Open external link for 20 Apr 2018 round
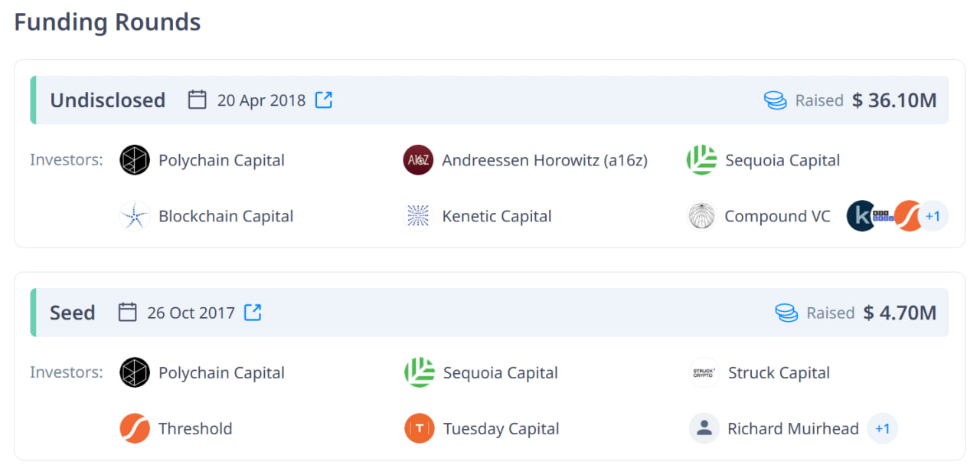 click(x=324, y=100)
